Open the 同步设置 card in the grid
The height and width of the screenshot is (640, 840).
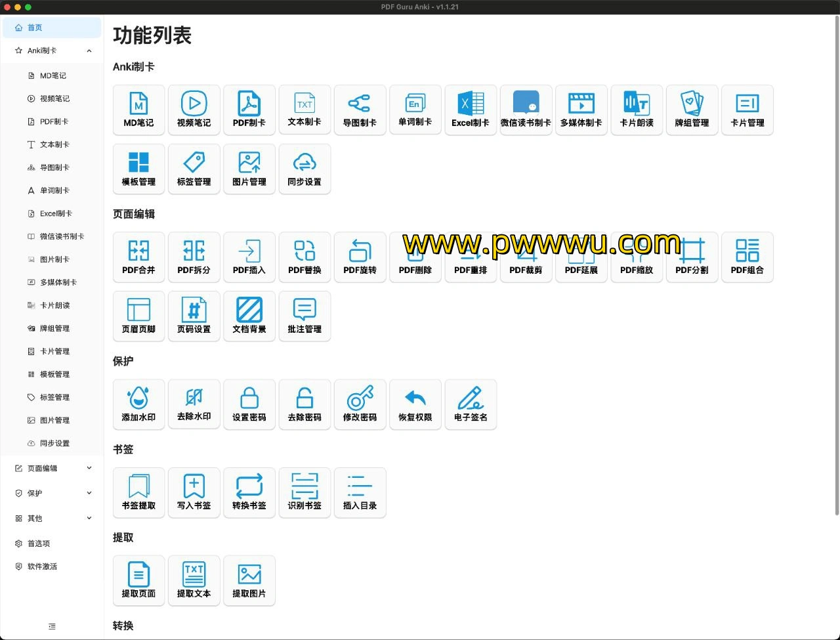point(304,169)
